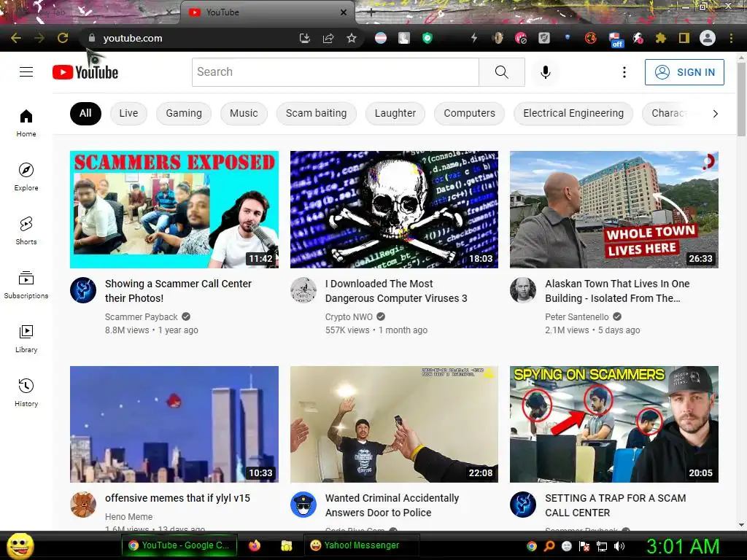The image size is (747, 560).
Task: Click the volume speaker icon in the system tray
Action: click(x=619, y=546)
